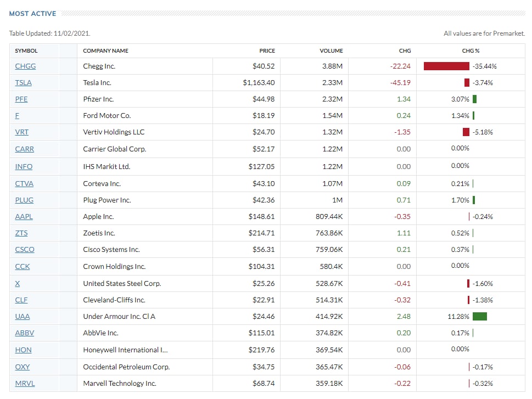Click the red -35.44% bar for Chegg

[446, 66]
